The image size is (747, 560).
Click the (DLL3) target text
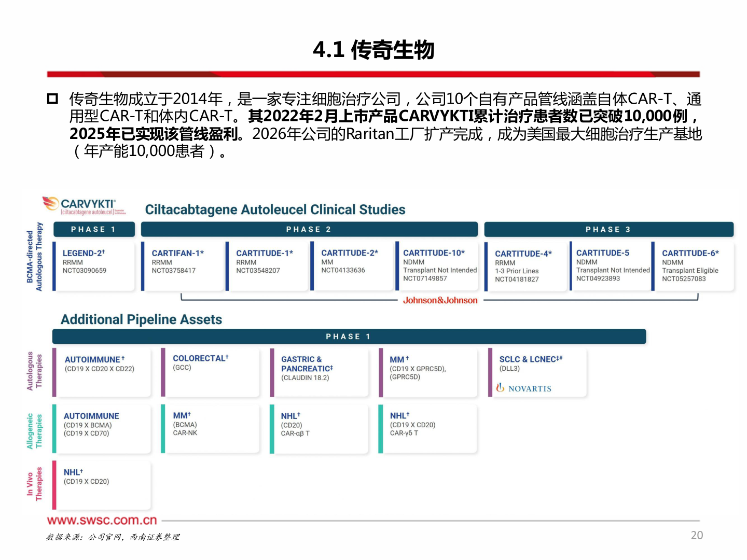point(509,369)
